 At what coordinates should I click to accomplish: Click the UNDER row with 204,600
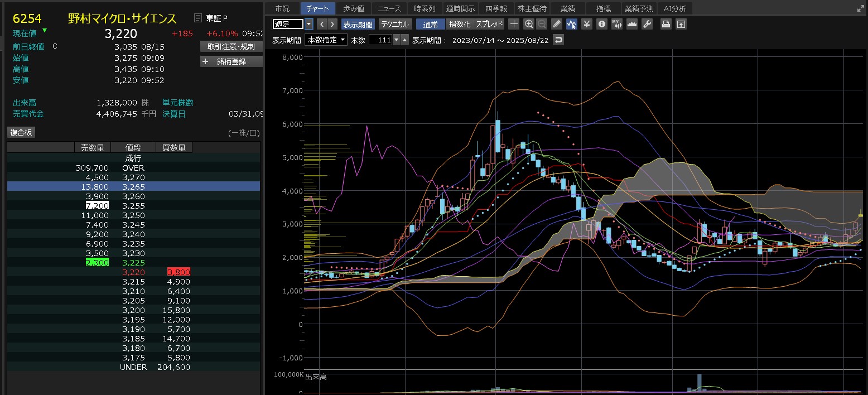click(133, 367)
